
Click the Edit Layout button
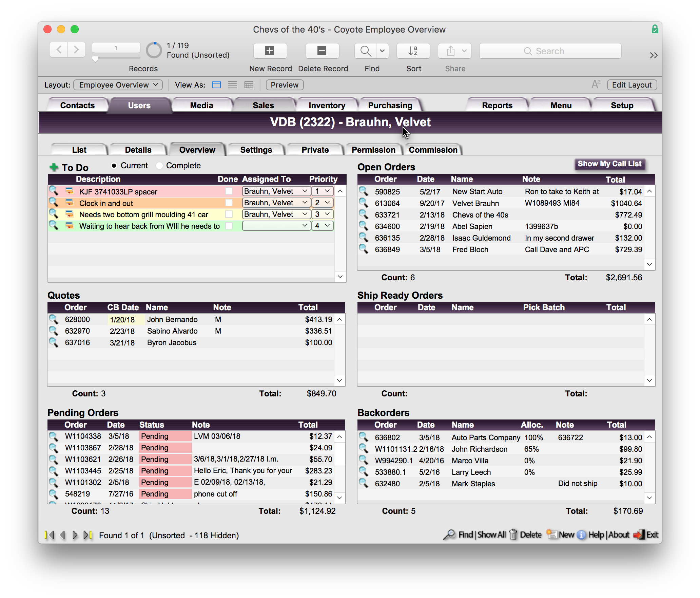coord(631,85)
